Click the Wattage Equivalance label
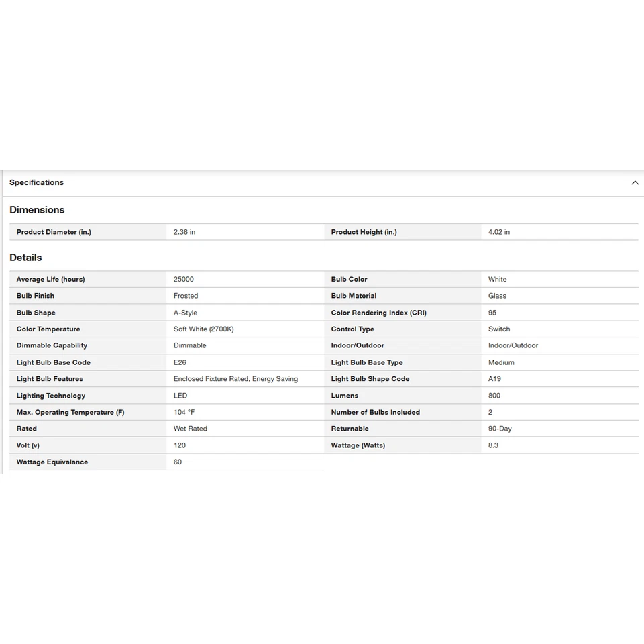The height and width of the screenshot is (644, 644). pyautogui.click(x=52, y=462)
